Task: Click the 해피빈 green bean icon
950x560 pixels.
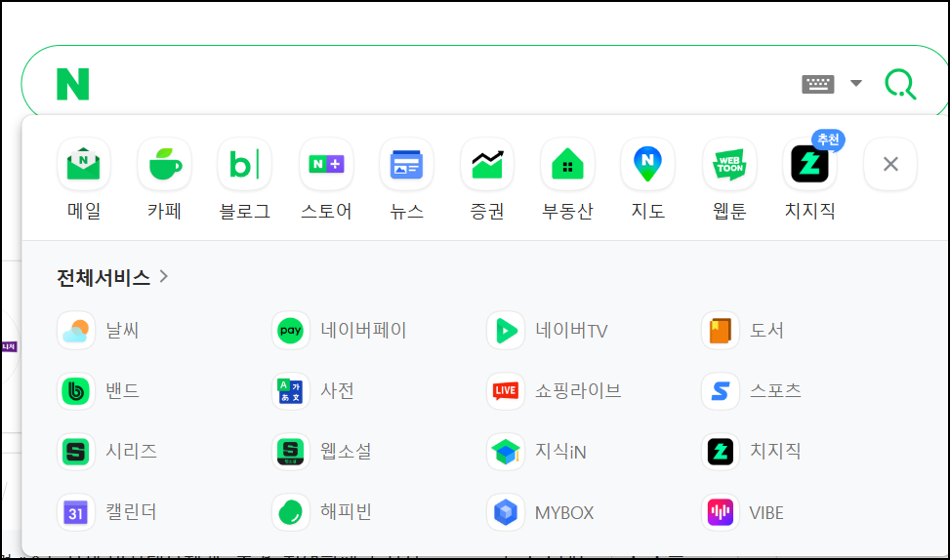Action: tap(290, 512)
